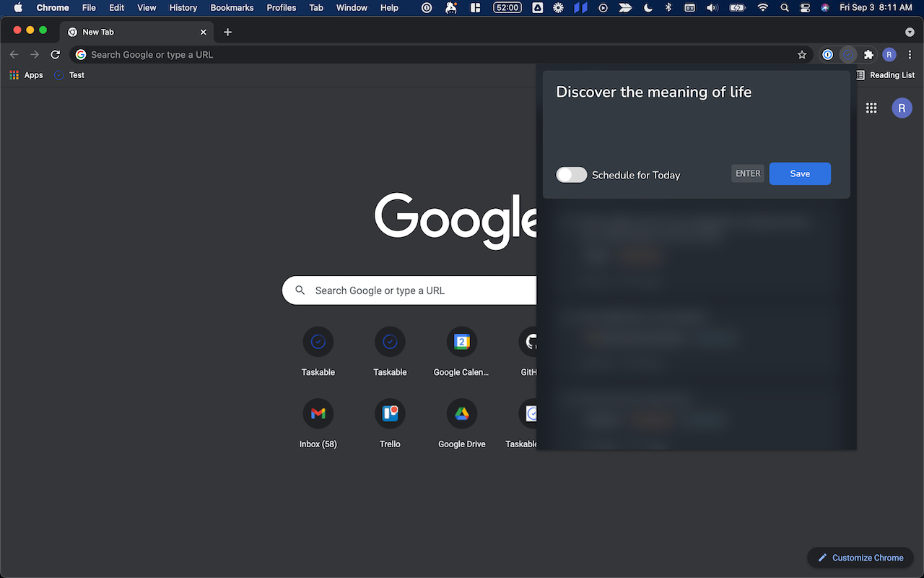Screen dimensions: 924x578
Task: Open the Google apps grid
Action: [871, 108]
